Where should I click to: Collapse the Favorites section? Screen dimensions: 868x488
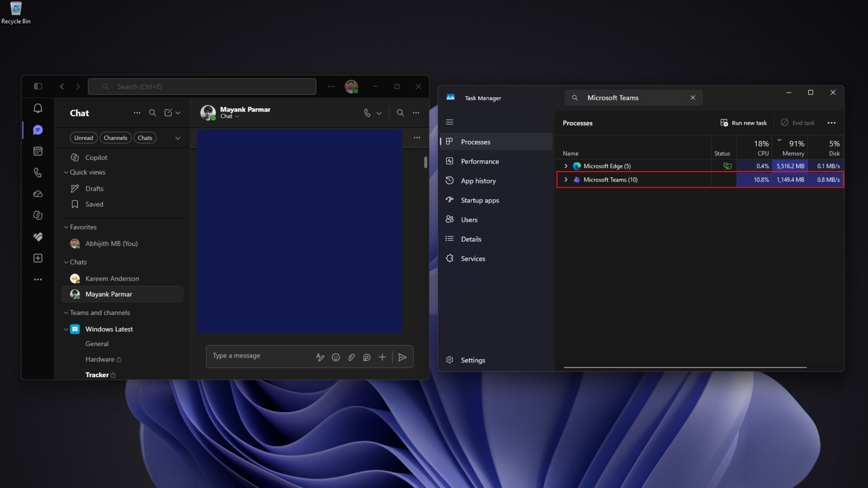[x=66, y=227]
